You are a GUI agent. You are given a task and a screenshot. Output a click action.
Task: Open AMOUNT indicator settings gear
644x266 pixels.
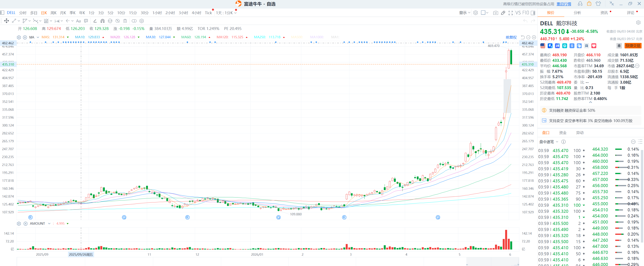[19, 223]
